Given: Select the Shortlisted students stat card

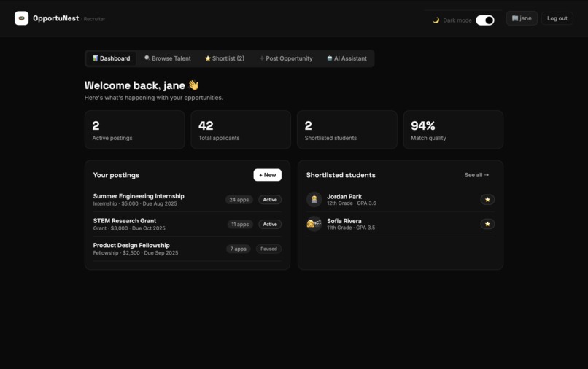Looking at the screenshot, I should pyautogui.click(x=347, y=130).
